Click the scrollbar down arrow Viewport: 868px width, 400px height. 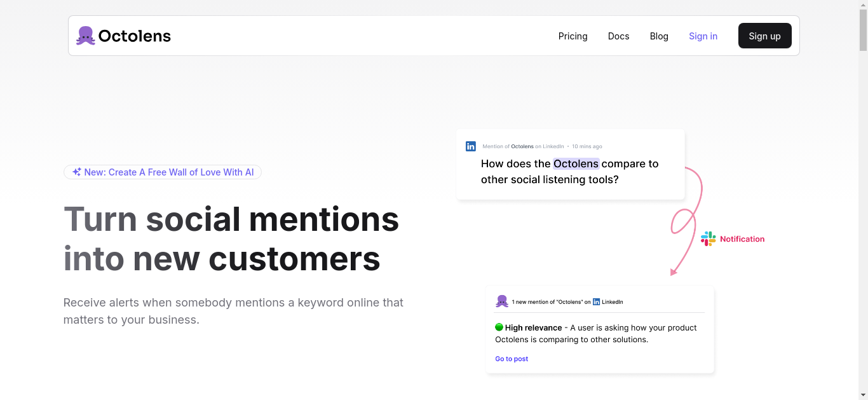(x=863, y=395)
